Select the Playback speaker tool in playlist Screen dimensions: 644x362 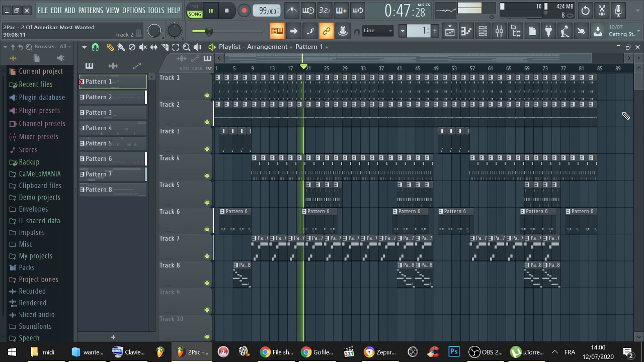coord(198,47)
